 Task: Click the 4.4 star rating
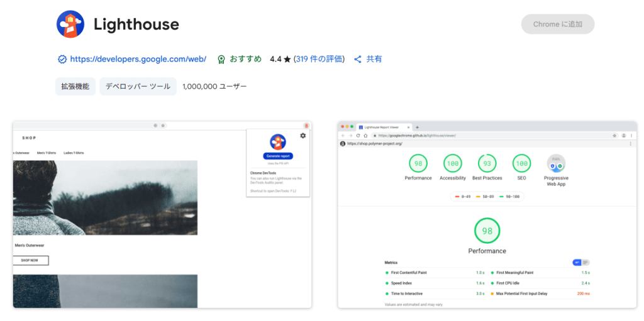point(280,59)
